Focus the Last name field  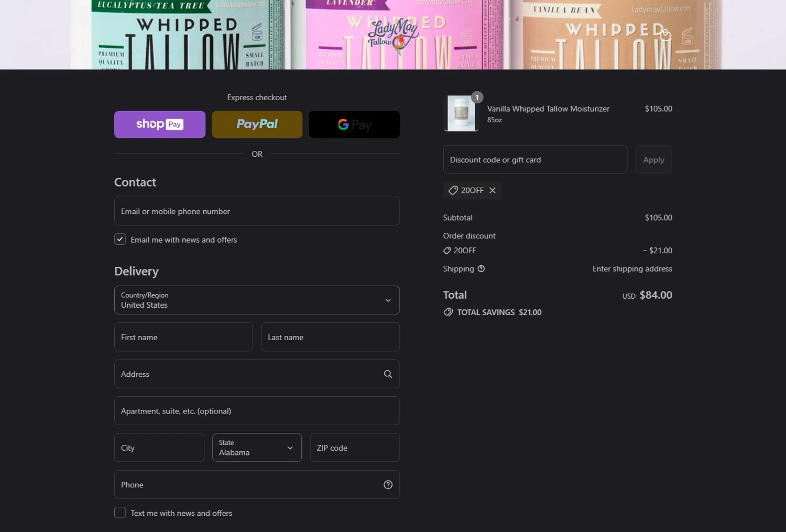pos(330,337)
